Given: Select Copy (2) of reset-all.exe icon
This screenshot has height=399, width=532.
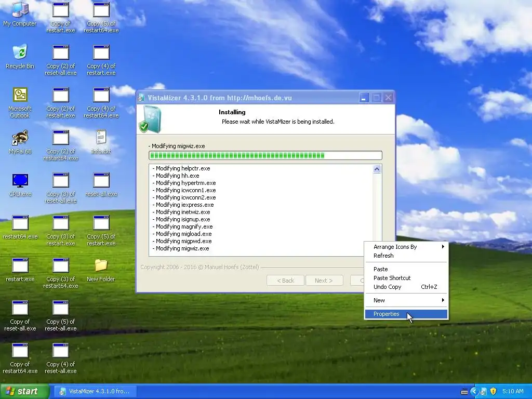Looking at the screenshot, I should pos(61,60).
